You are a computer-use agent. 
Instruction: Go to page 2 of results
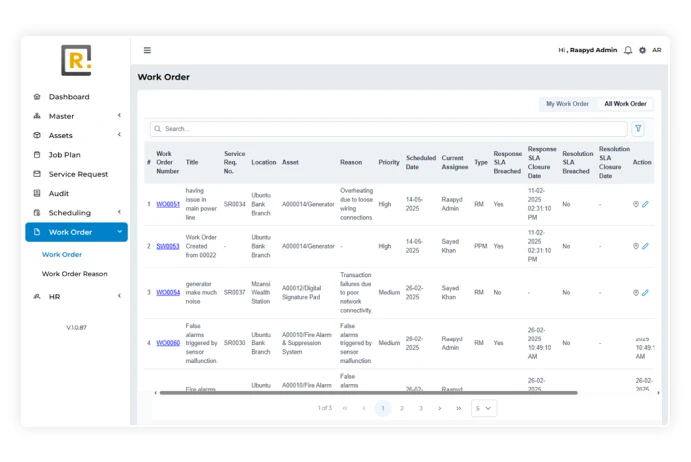(402, 408)
